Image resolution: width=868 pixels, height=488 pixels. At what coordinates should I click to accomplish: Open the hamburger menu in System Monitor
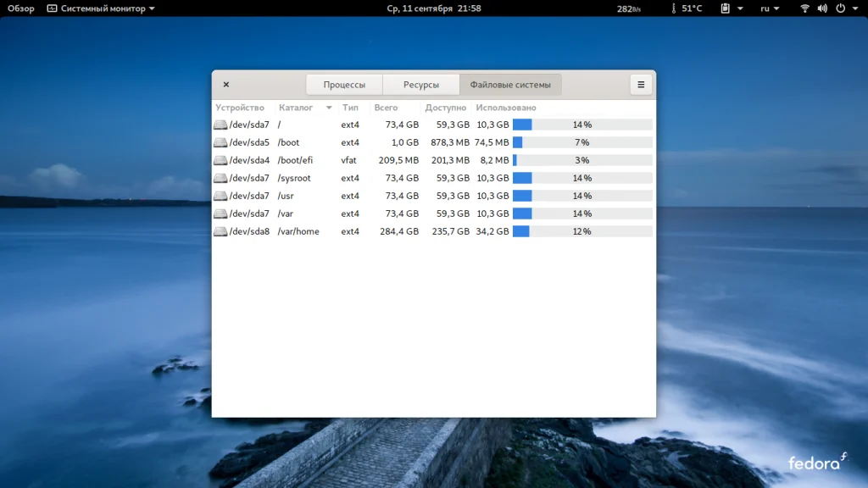[641, 85]
